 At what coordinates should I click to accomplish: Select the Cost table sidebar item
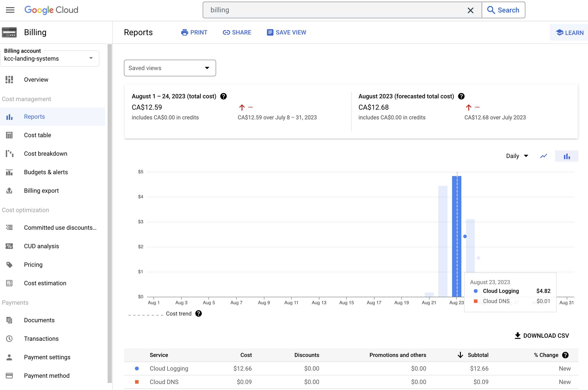point(37,135)
